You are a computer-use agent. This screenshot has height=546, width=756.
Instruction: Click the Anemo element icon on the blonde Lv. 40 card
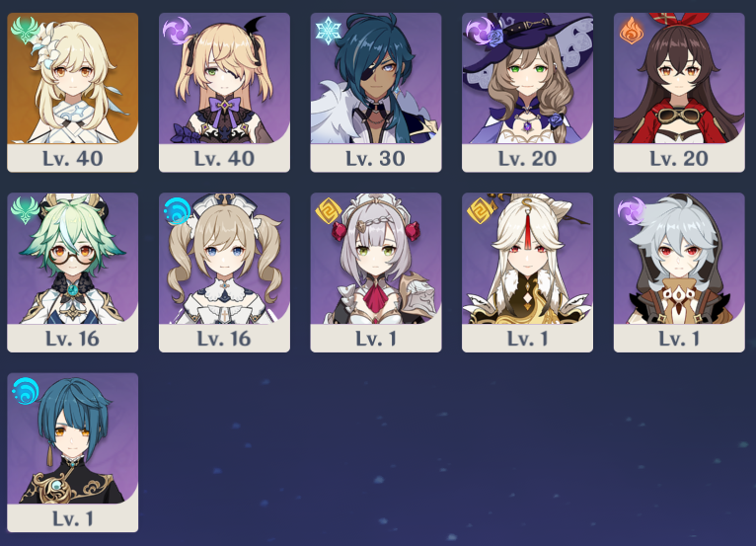pos(25,31)
